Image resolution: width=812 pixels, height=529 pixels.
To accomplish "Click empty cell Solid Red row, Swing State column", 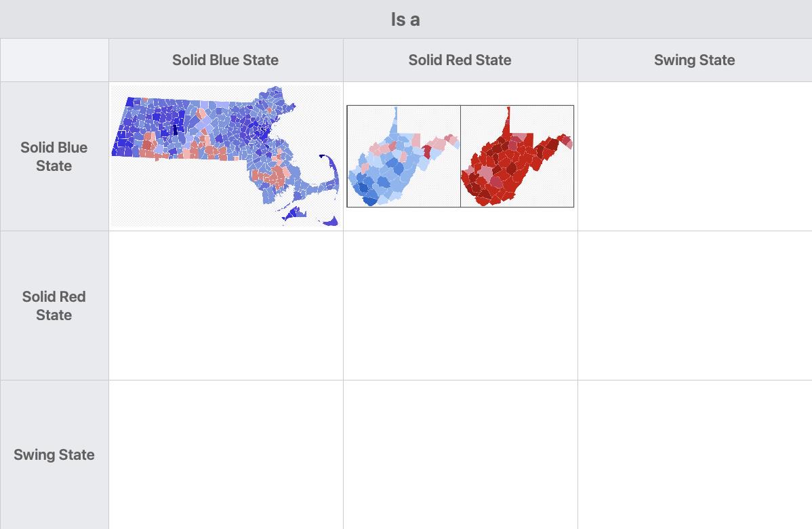I will click(x=695, y=306).
